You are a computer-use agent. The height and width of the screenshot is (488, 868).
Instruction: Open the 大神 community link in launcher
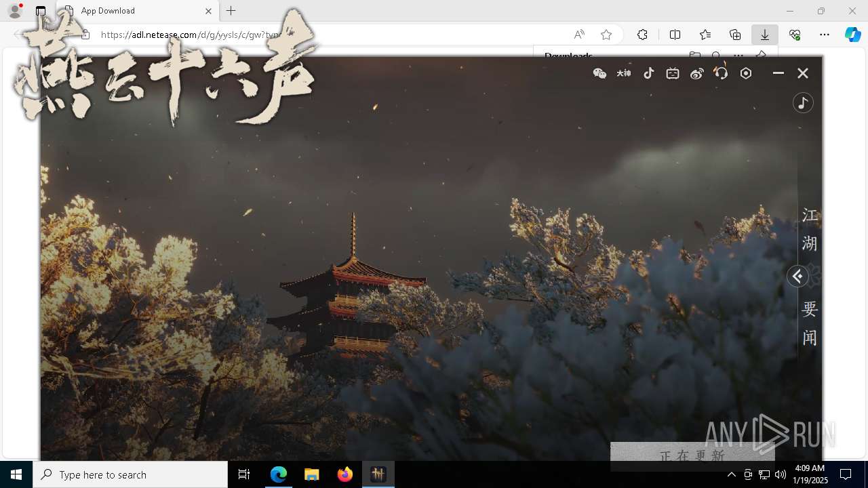pos(624,73)
